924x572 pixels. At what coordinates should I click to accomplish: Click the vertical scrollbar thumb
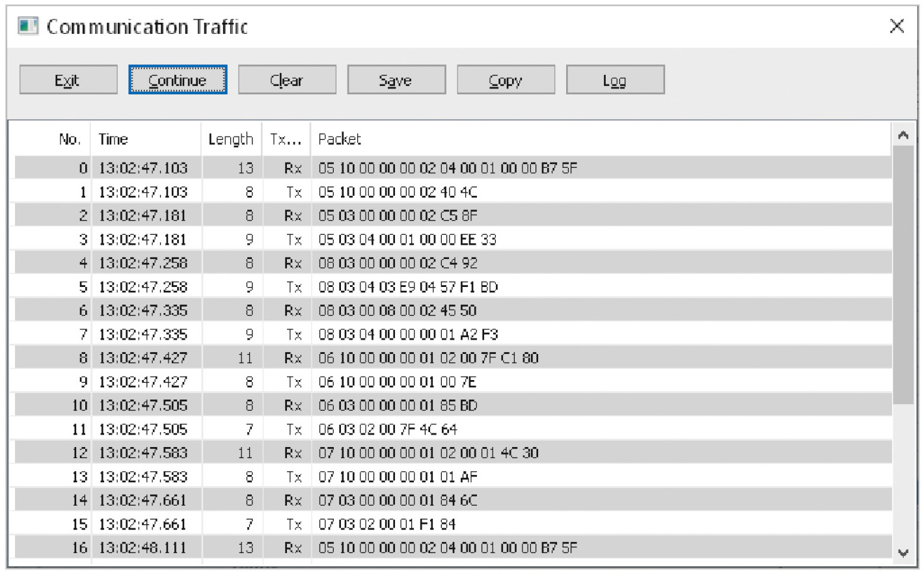click(x=903, y=273)
